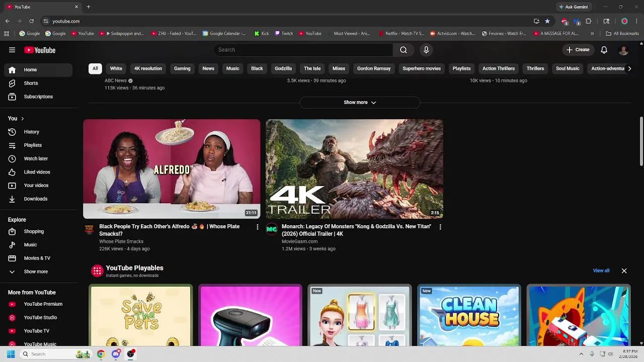The height and width of the screenshot is (362, 644).
Task: Open Movies & TV under Explore
Action: (39, 258)
